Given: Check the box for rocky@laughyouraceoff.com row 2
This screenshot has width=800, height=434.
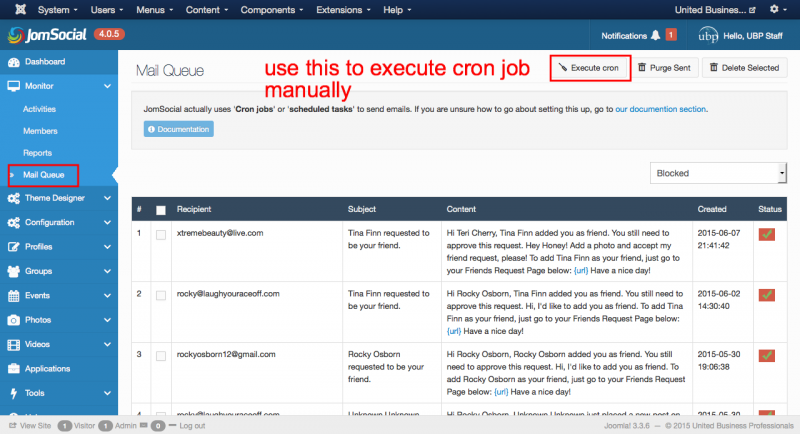Looking at the screenshot, I should point(161,295).
